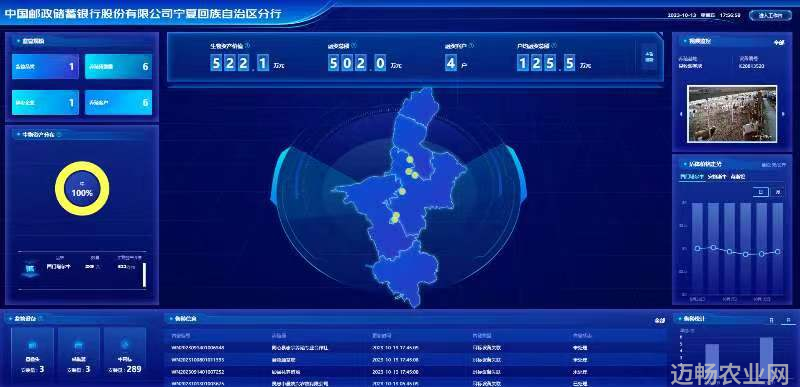This screenshot has height=387, width=800.
Task: Switch to second tab in price trend panel
Action: point(717,176)
